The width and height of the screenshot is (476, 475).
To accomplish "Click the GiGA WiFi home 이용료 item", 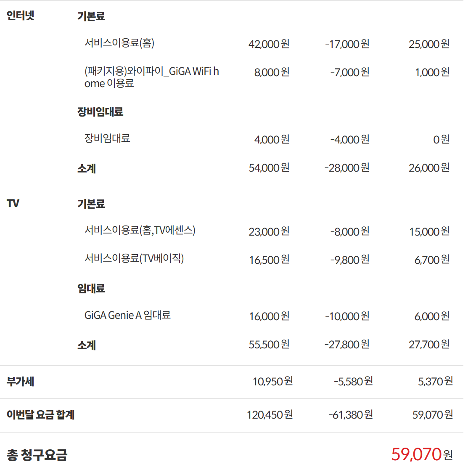I will (x=151, y=77).
